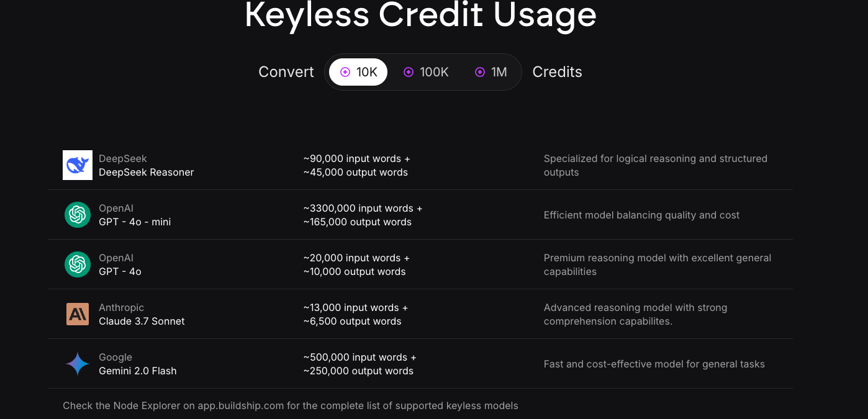
Task: Select the DeepSeek Reasoner model name
Action: 147,172
